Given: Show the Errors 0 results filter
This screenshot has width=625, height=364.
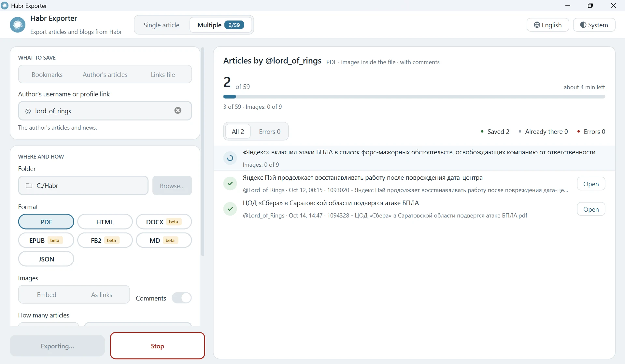Looking at the screenshot, I should coord(270,132).
